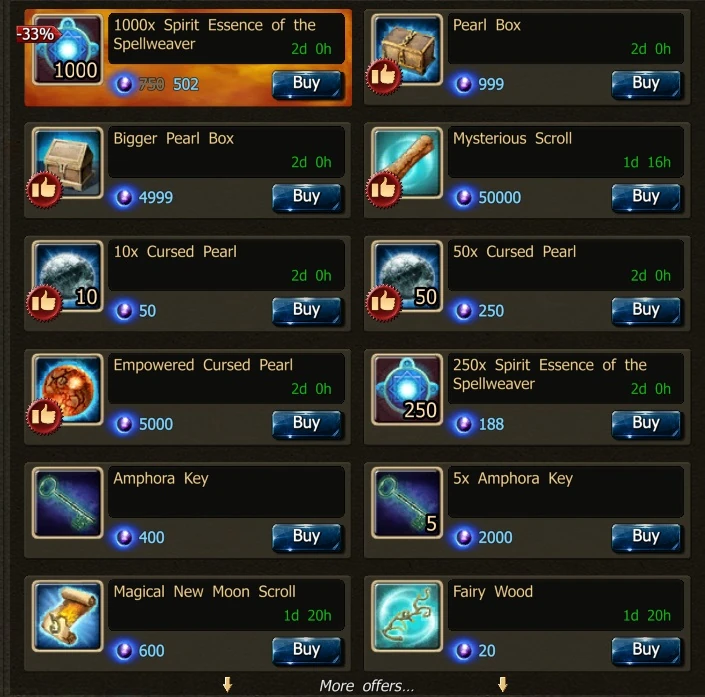Buy the 10x Cursed Pearl pack
This screenshot has height=697, width=705.
[307, 310]
